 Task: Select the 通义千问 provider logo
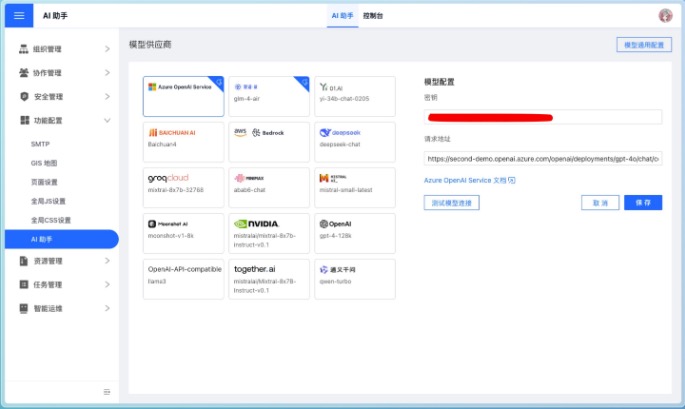click(x=337, y=270)
